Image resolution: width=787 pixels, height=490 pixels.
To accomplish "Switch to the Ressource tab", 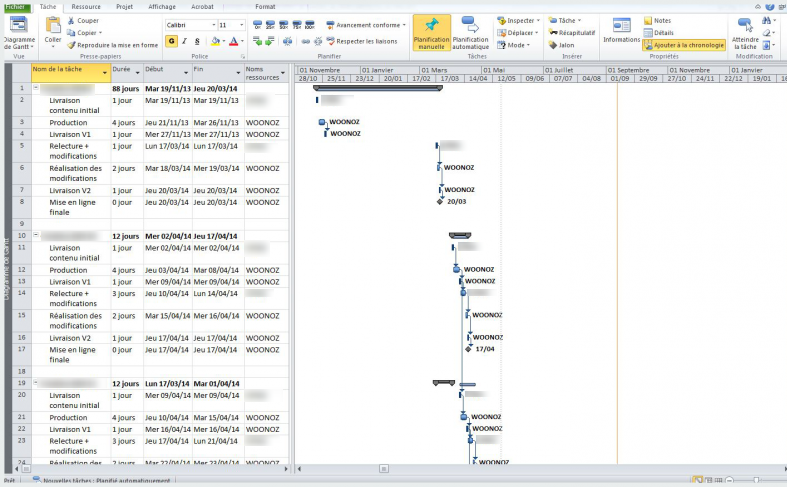I will point(86,7).
